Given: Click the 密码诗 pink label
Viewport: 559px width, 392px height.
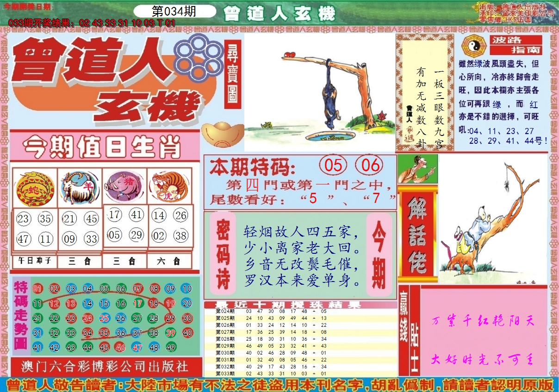Looking at the screenshot, I should click(223, 253).
